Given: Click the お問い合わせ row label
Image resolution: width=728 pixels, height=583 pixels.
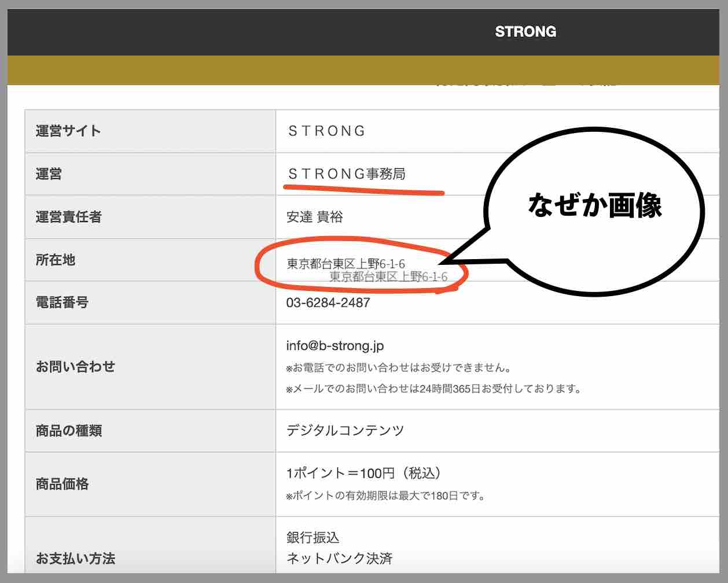Looking at the screenshot, I should pos(76,366).
